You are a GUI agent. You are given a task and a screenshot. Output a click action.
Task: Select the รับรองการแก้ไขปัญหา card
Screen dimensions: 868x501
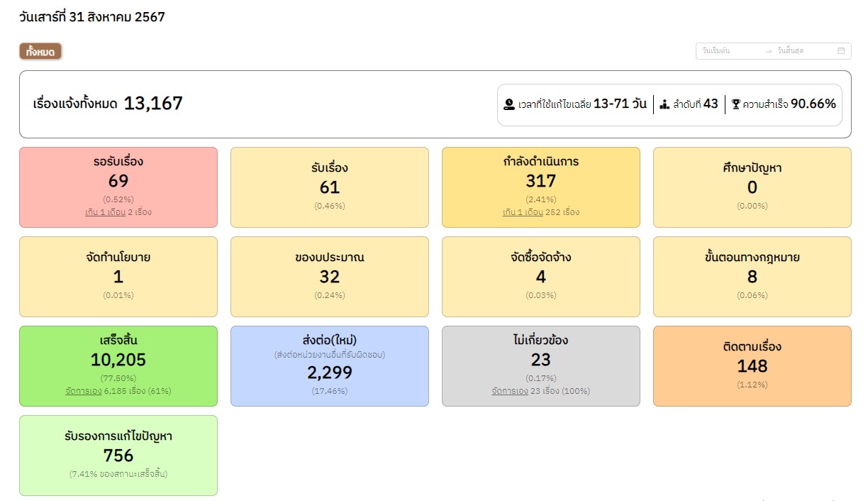click(x=118, y=455)
